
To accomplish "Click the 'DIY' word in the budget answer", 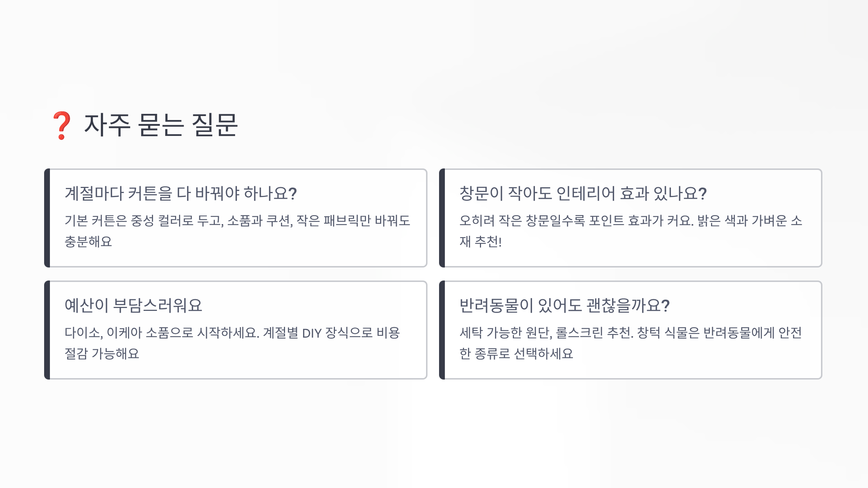I will (x=312, y=333).
